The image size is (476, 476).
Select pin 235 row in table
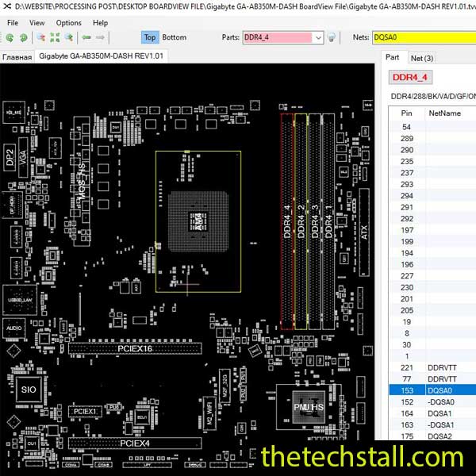pyautogui.click(x=432, y=161)
